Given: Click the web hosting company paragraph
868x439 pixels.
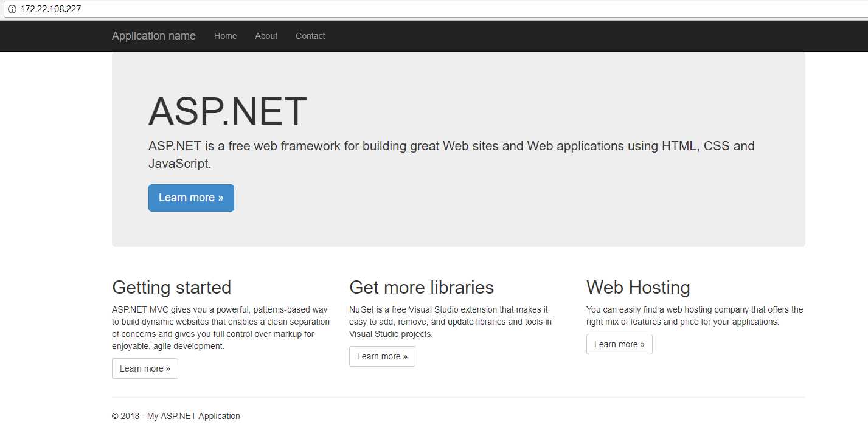Looking at the screenshot, I should click(x=695, y=316).
